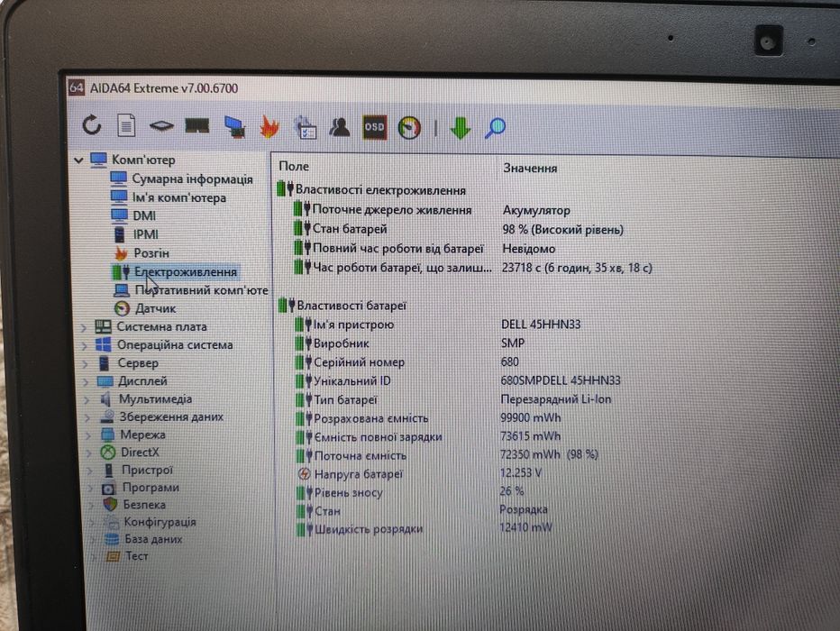The height and width of the screenshot is (631, 840).
Task: Select the Серійний номер row
Action: 407,362
